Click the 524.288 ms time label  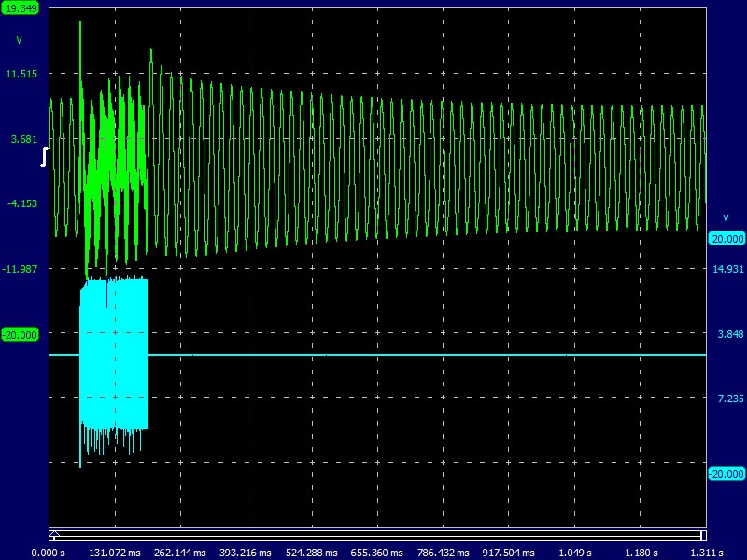312,553
